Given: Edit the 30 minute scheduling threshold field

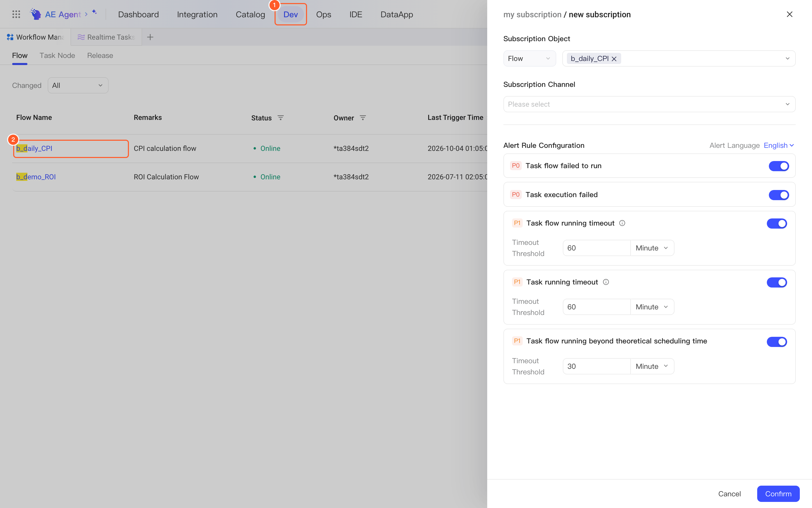Looking at the screenshot, I should 597,366.
